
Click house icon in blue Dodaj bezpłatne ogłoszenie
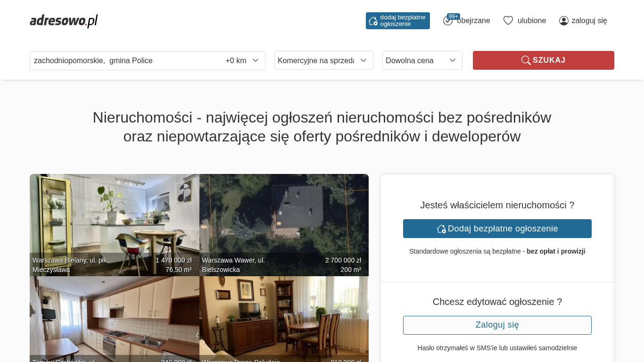point(441,229)
